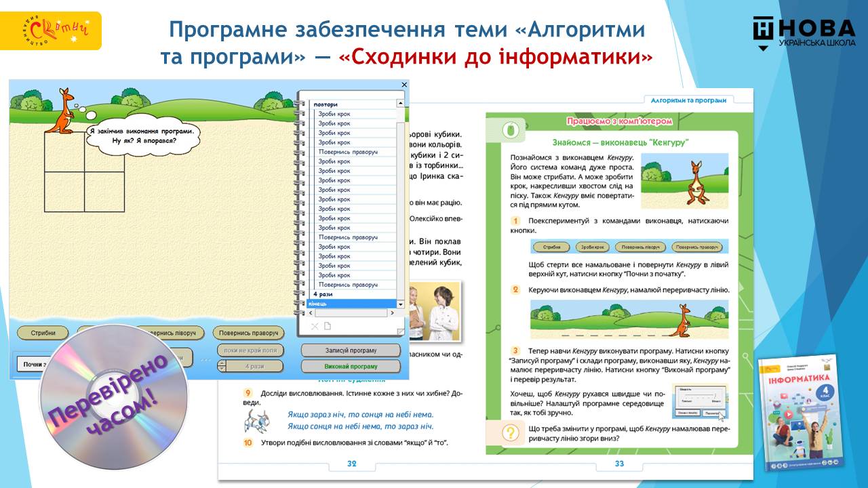Click page number 33 at the bottom
The width and height of the screenshot is (868, 488).
(618, 464)
